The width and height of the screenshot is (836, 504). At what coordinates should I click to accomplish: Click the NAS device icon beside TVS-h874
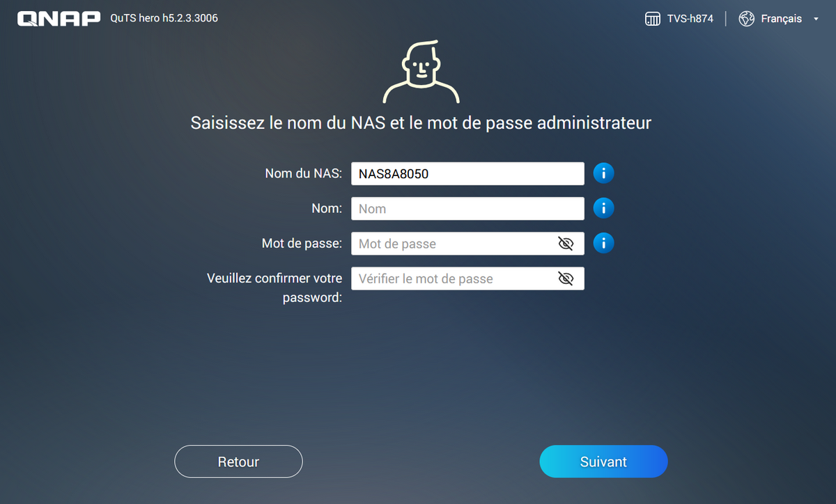pyautogui.click(x=653, y=19)
